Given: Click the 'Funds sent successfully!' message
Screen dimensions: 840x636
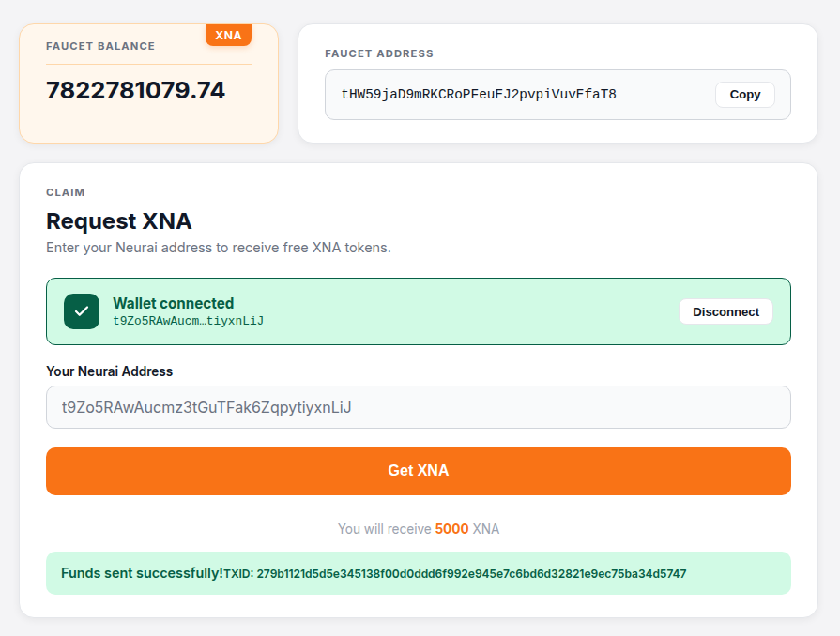Looking at the screenshot, I should [142, 573].
